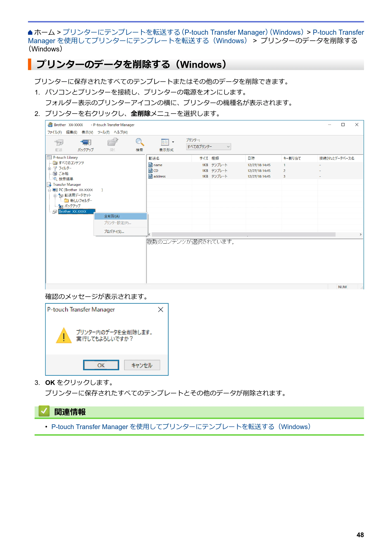Open the 編集(E) menu

72,132
